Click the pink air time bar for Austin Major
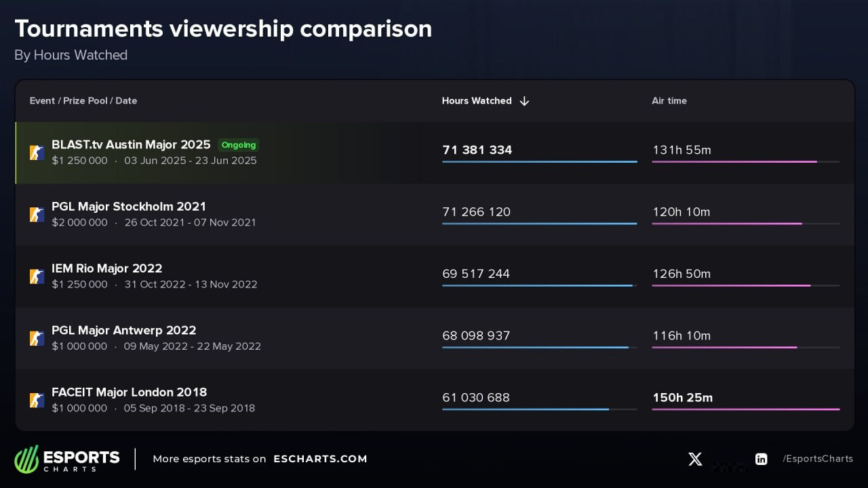868x488 pixels. pyautogui.click(x=734, y=162)
